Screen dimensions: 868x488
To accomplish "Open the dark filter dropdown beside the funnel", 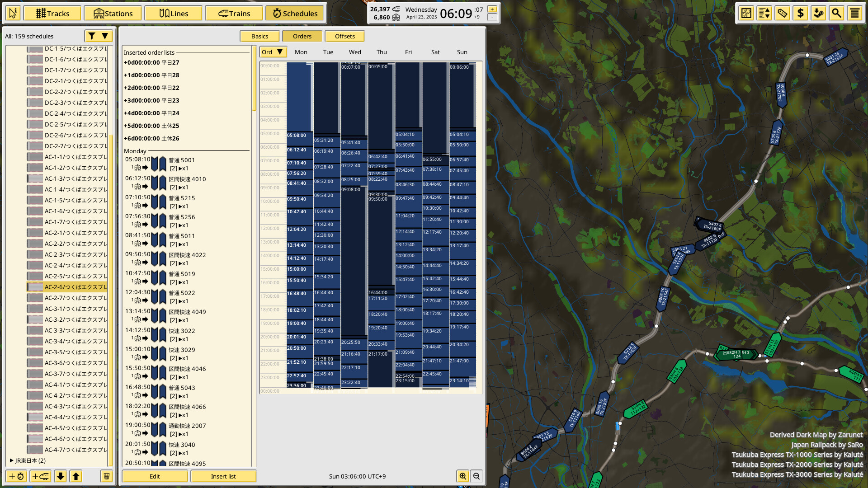I will point(104,36).
